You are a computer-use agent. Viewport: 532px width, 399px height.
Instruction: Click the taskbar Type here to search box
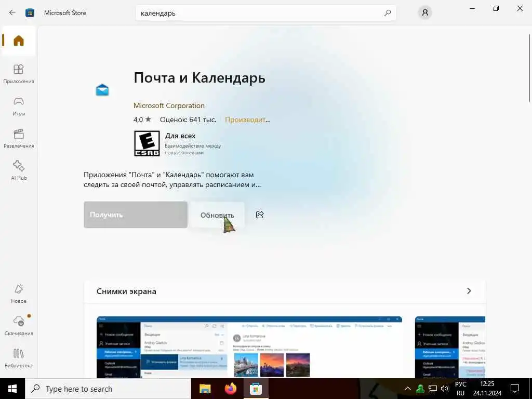108,389
